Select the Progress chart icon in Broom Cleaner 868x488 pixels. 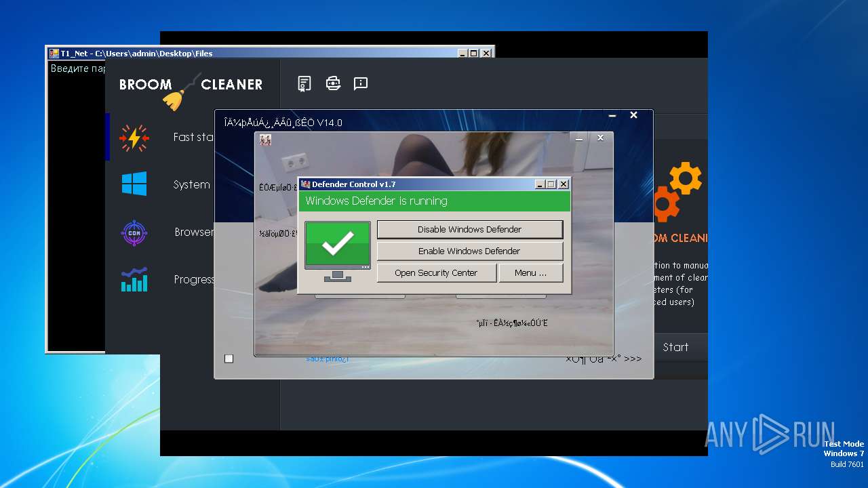coord(134,279)
